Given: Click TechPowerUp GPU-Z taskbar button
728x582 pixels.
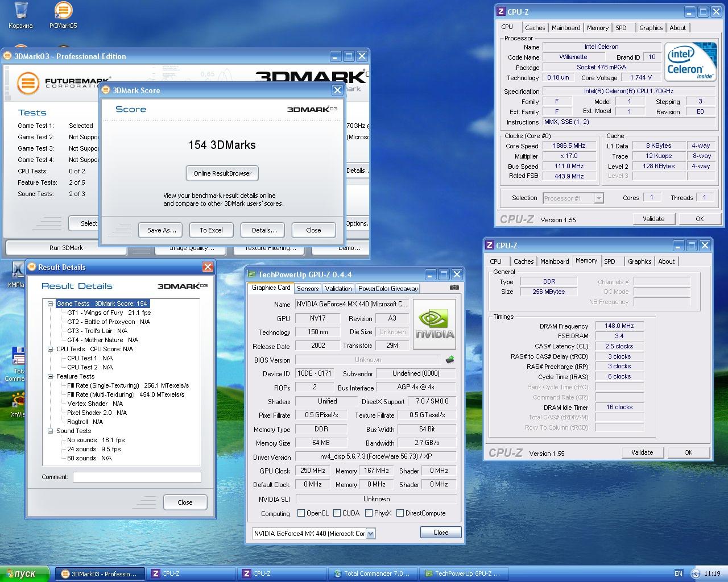Looking at the screenshot, I should (x=464, y=574).
